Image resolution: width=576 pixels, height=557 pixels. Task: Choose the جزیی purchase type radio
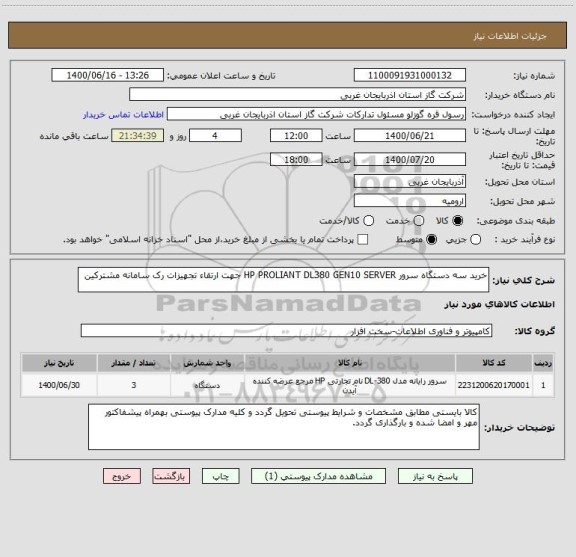coord(475,240)
